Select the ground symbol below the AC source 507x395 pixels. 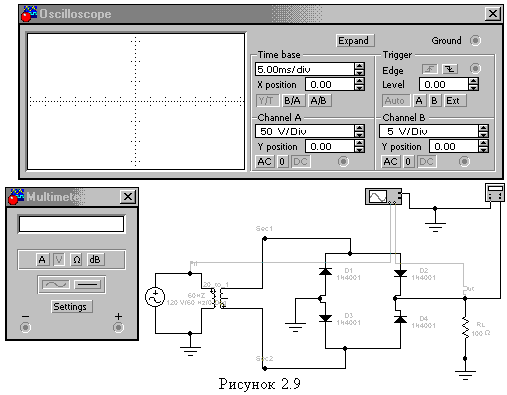point(190,351)
